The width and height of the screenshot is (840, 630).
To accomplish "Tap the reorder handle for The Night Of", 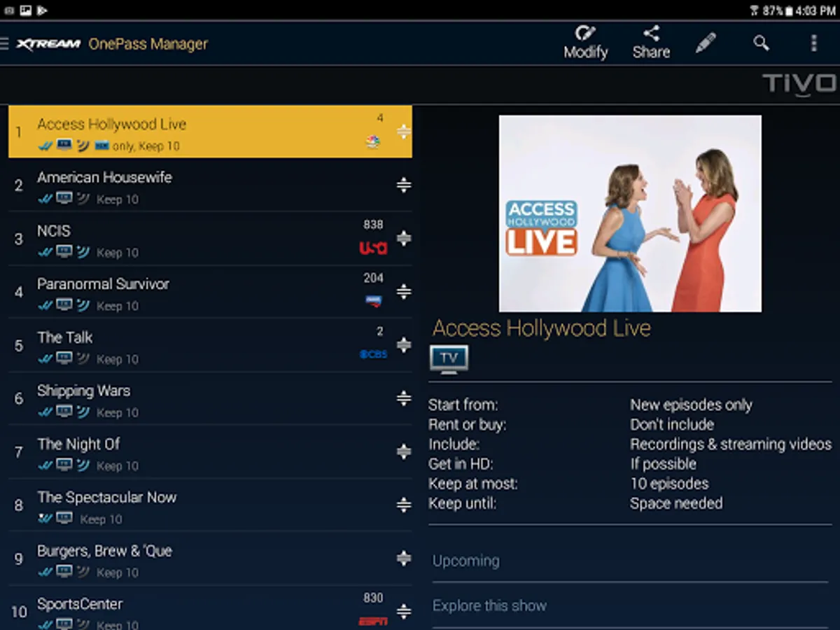I will click(x=403, y=451).
